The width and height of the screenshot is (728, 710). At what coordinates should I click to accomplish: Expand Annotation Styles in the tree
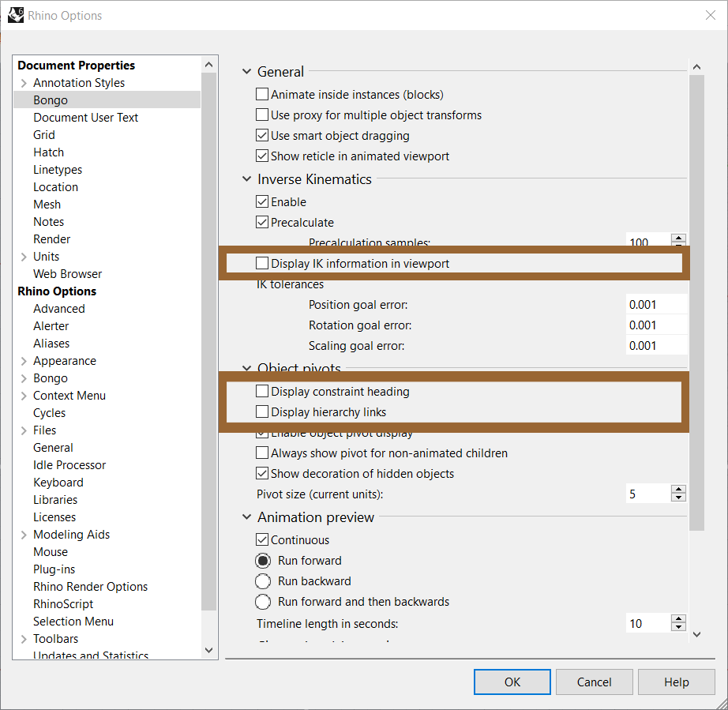24,83
